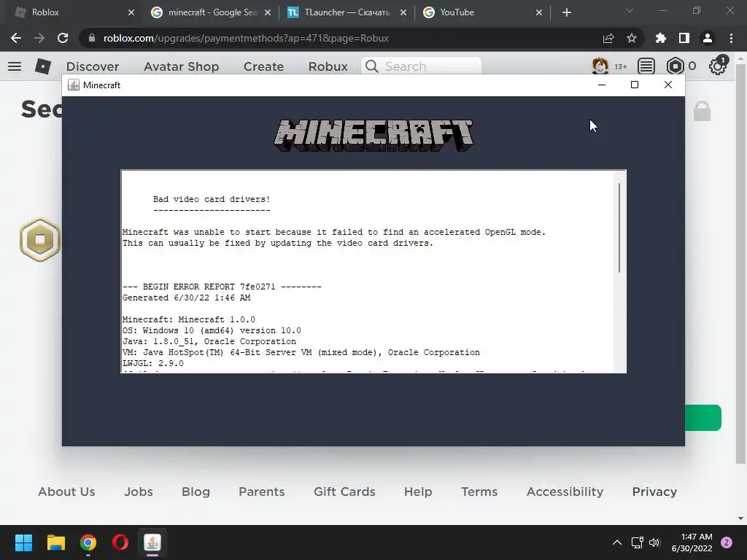The height and width of the screenshot is (560, 747).
Task: Open the Roblox hamburger menu
Action: [x=15, y=66]
